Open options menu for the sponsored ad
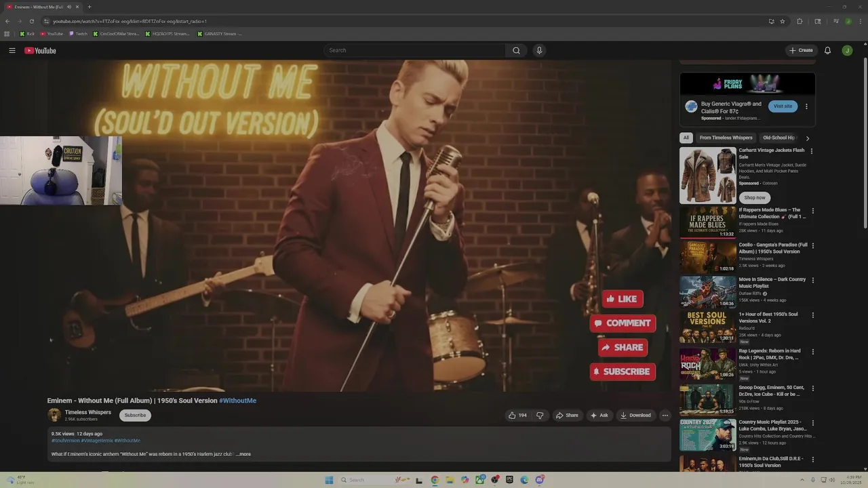Screen dimensions: 868x488 pyautogui.click(x=806, y=106)
